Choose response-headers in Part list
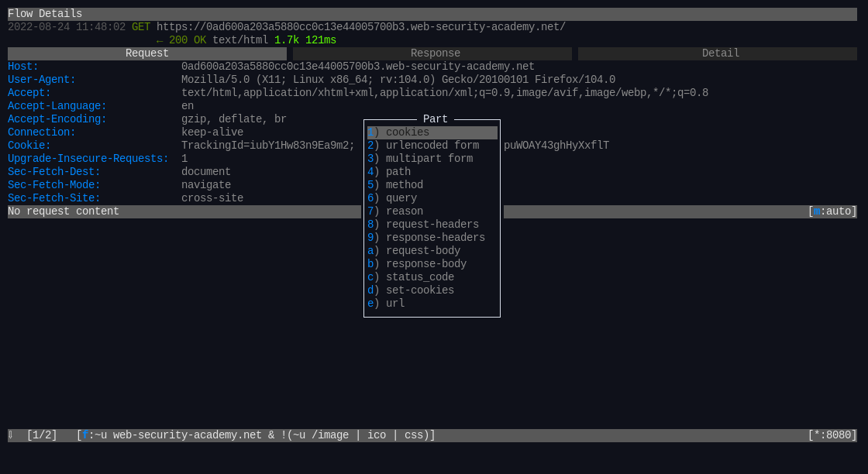 point(435,238)
